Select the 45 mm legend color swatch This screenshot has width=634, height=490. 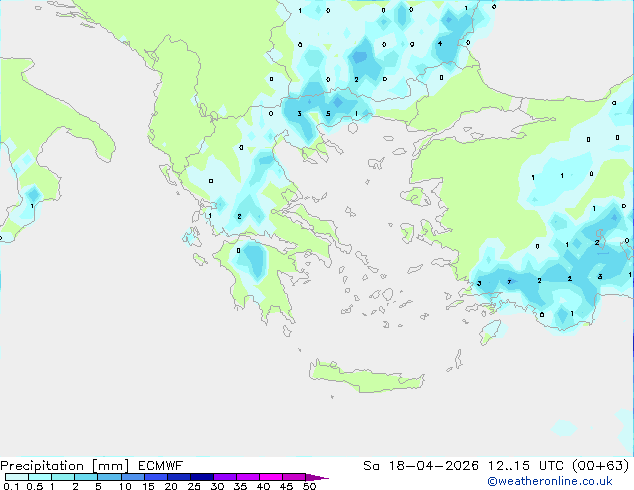[294, 477]
